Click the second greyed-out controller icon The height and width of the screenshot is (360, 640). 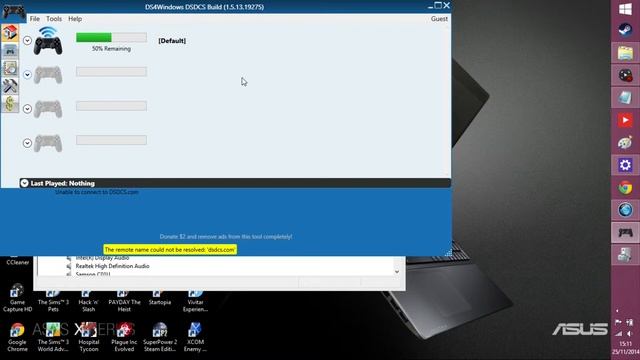[x=48, y=75]
